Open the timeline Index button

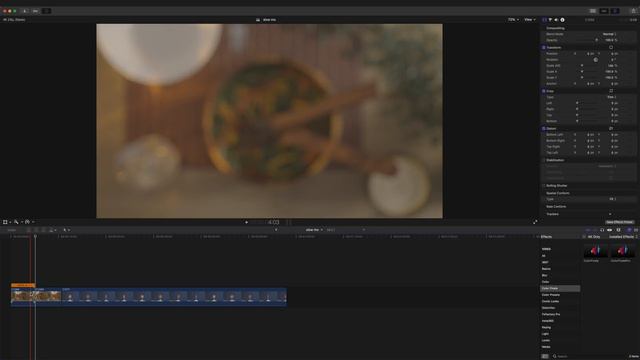tap(12, 230)
